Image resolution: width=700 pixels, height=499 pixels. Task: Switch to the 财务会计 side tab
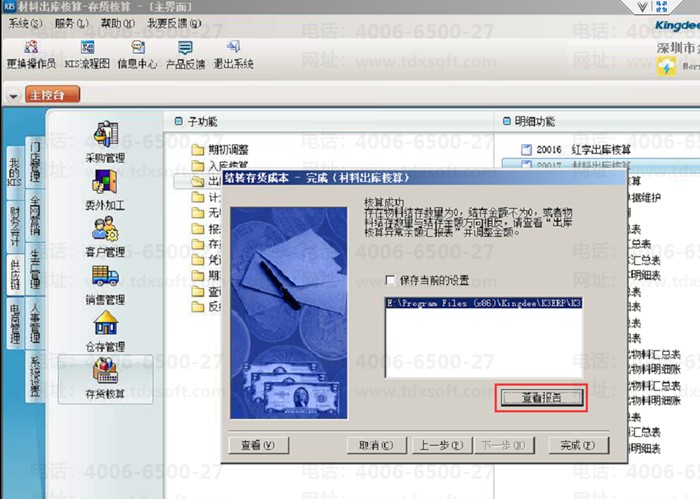14,224
